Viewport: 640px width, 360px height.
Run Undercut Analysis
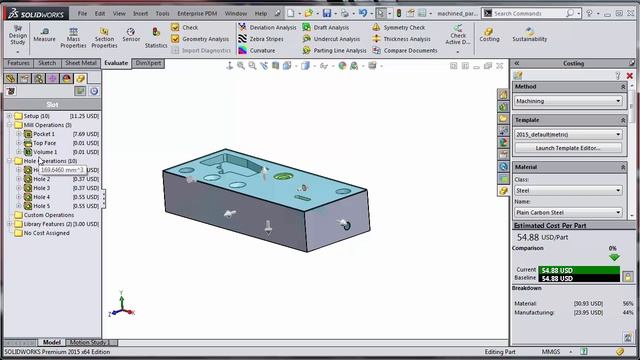[331, 39]
